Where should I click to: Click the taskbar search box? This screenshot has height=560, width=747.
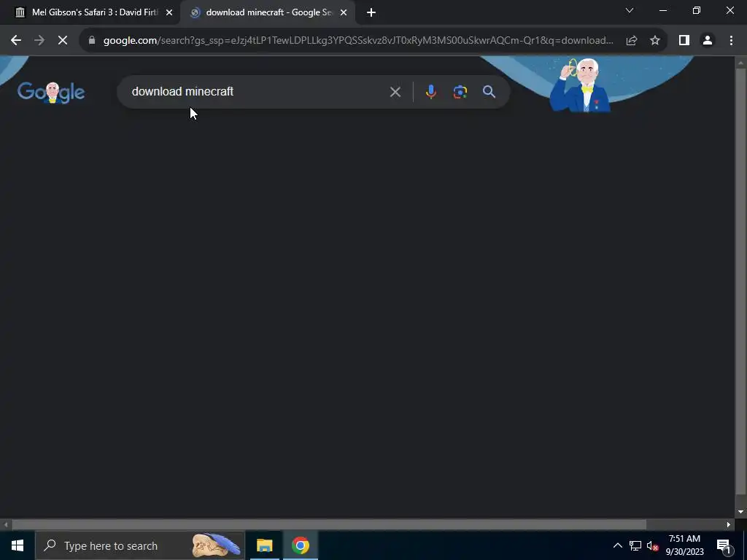point(140,545)
